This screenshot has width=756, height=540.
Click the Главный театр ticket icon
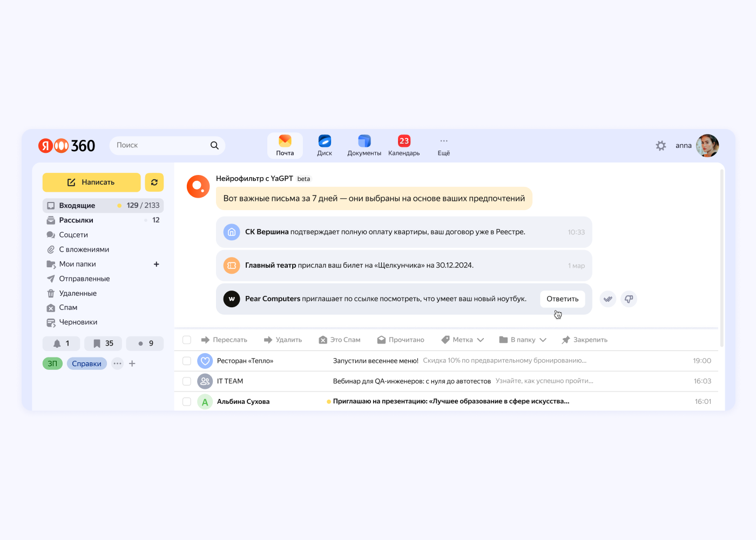pos(232,266)
